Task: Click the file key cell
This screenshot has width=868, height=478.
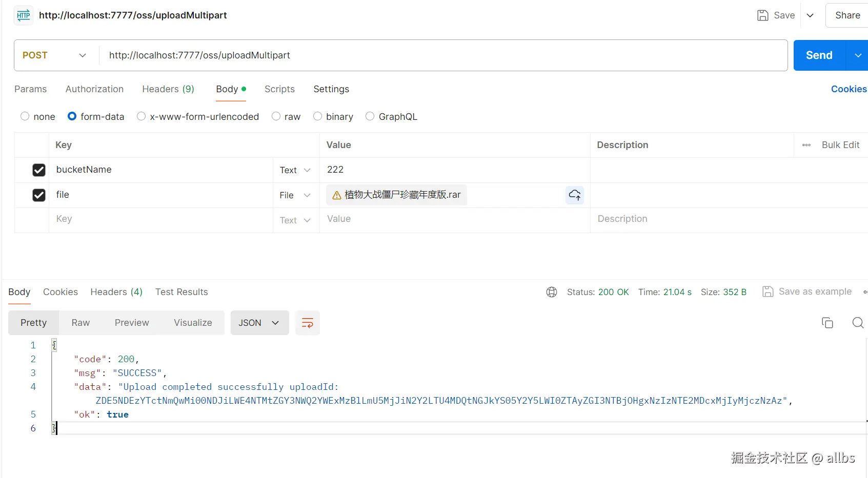Action: [161, 195]
